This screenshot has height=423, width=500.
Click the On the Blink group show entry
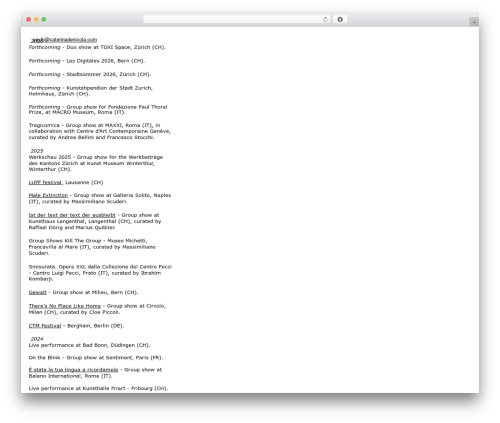96,358
